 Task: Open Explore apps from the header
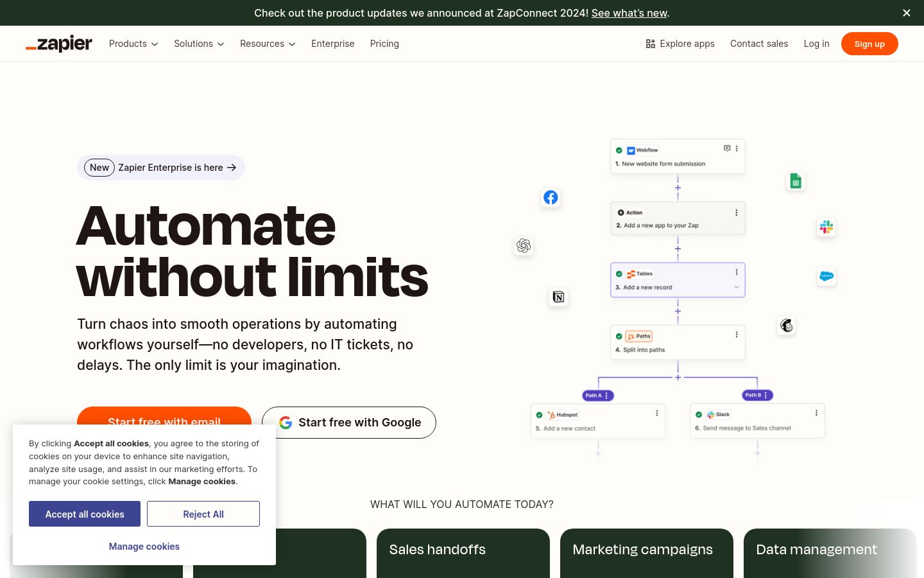click(680, 44)
